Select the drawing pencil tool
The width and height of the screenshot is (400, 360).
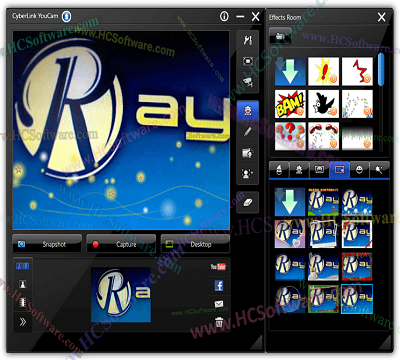point(247,132)
